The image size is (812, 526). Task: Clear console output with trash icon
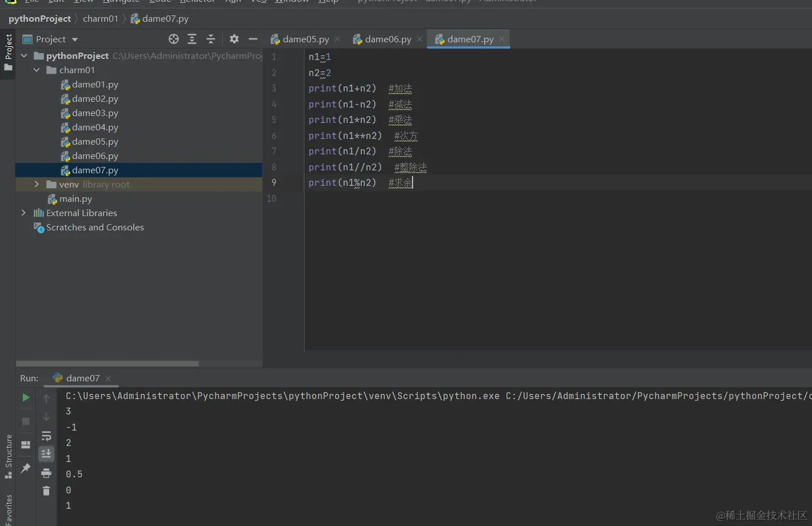pos(46,491)
